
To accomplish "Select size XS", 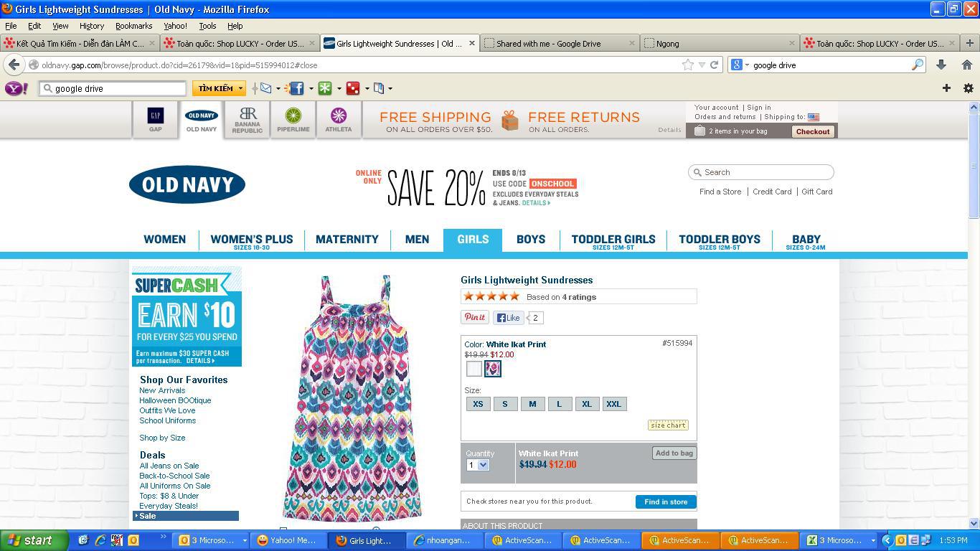I will pos(478,404).
